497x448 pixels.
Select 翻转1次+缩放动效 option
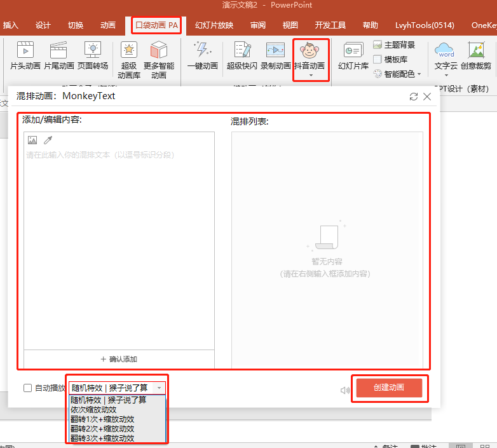pyautogui.click(x=118, y=419)
